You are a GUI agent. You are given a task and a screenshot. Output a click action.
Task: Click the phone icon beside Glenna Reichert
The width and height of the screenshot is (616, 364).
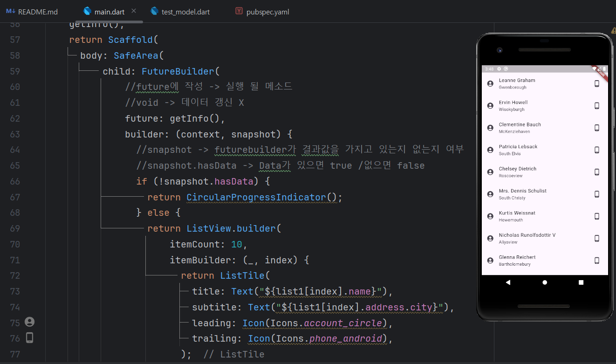click(x=597, y=260)
